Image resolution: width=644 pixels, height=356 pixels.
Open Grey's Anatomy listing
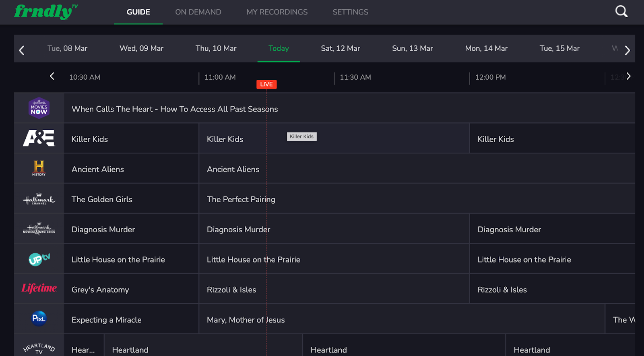[x=131, y=289]
